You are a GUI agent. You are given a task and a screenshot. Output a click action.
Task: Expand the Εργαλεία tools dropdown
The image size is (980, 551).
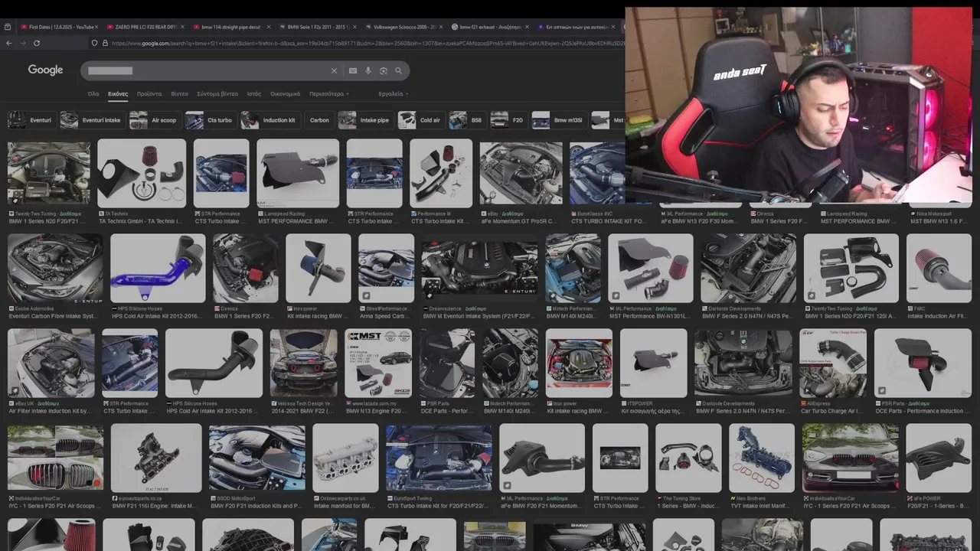tap(393, 93)
